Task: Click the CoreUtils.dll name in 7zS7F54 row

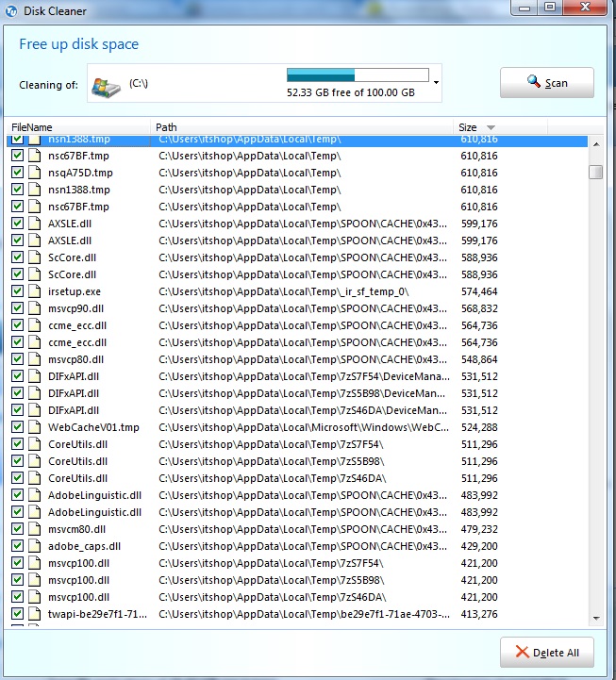Action: tap(77, 444)
